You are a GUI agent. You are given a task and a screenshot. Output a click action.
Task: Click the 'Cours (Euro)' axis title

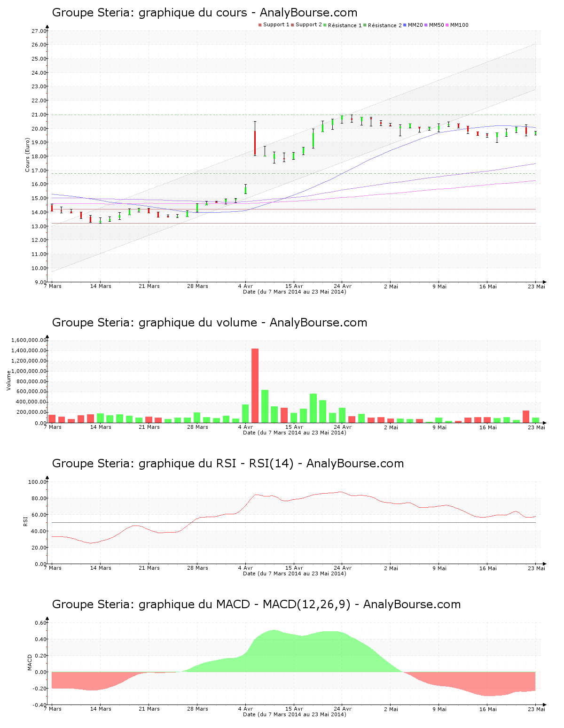[x=28, y=155]
